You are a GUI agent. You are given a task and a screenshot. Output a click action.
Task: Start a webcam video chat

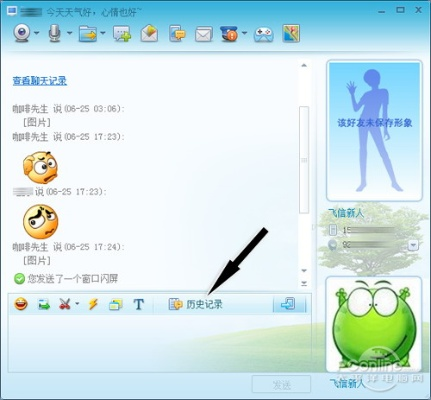(x=22, y=33)
